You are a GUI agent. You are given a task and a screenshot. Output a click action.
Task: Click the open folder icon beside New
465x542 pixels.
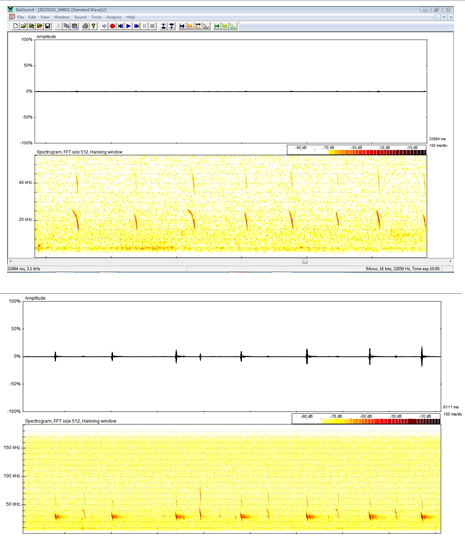[24, 26]
